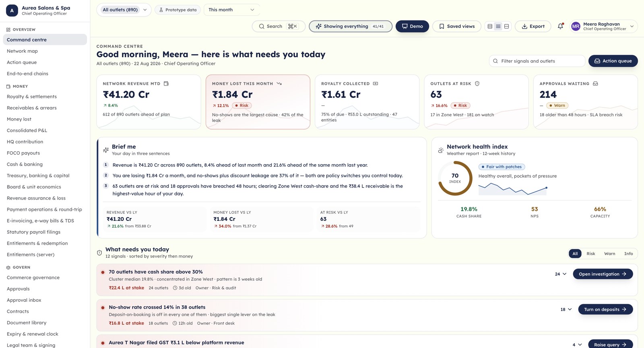644x348 pixels.
Task: Show All signals severity filter
Action: click(575, 253)
